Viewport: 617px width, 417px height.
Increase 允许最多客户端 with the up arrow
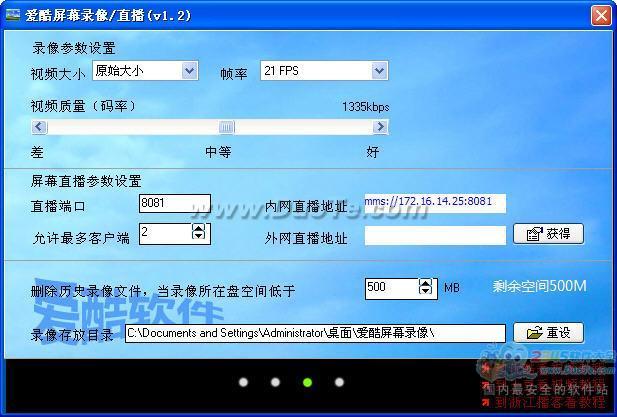coord(198,228)
